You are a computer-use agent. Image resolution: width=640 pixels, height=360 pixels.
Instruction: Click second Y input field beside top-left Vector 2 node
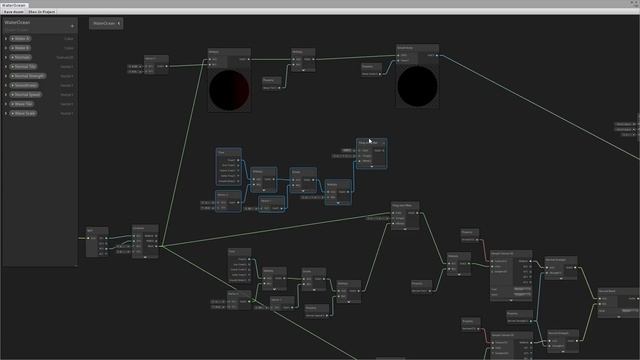[x=135, y=71]
